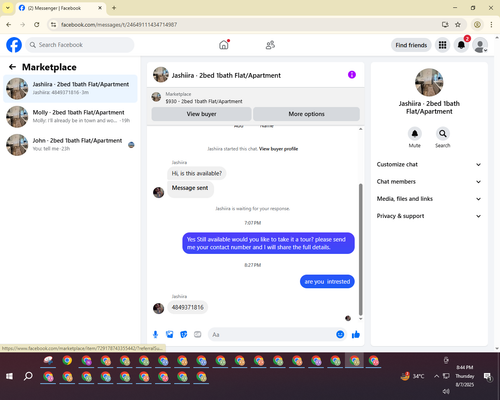
Task: Send a voice clip with microphone icon
Action: point(155,334)
